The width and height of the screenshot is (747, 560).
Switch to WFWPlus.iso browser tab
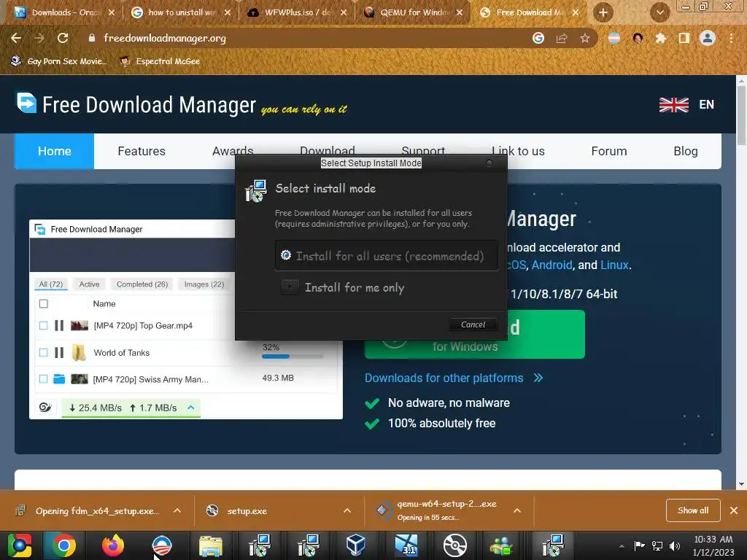298,12
